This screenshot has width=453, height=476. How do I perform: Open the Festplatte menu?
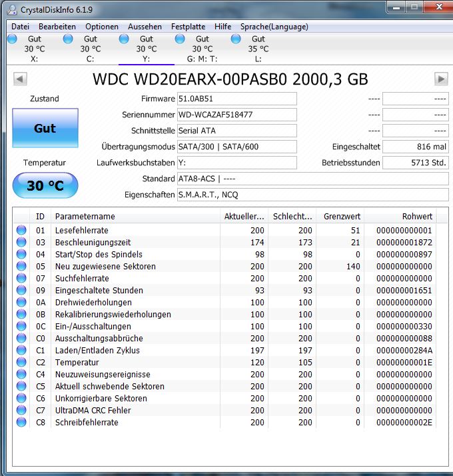click(x=188, y=27)
